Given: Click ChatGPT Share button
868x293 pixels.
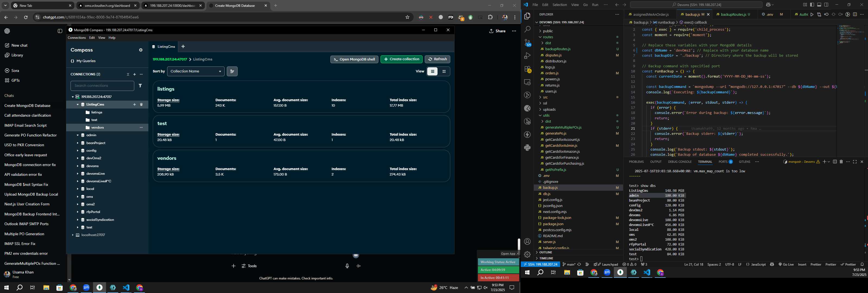Looking at the screenshot, I should (497, 31).
